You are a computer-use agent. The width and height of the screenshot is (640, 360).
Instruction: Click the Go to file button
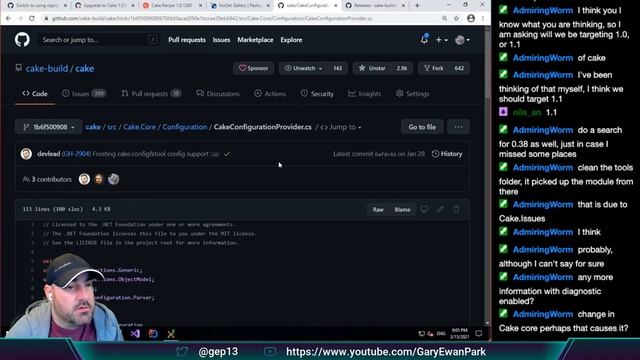422,127
